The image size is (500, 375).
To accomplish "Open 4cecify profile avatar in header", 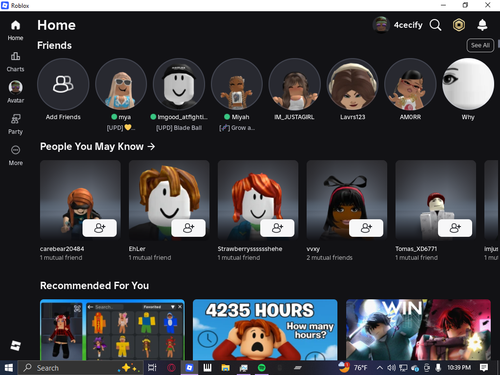I will tap(381, 25).
